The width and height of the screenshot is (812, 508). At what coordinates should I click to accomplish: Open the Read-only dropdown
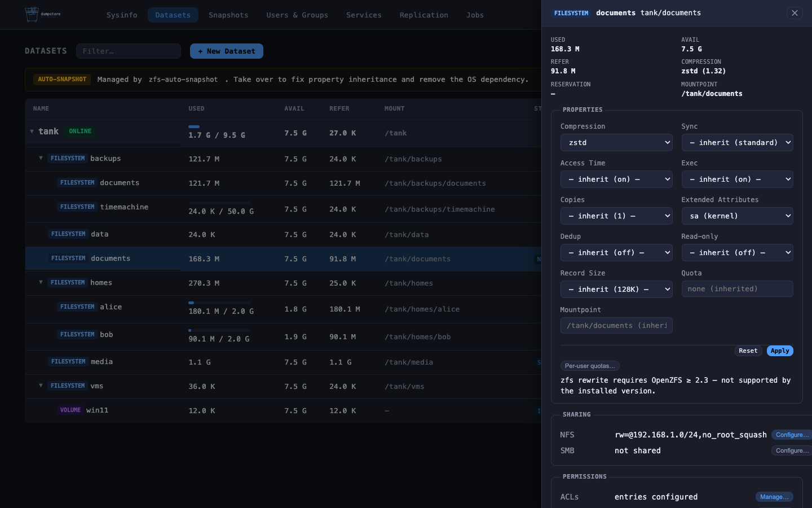pyautogui.click(x=737, y=253)
